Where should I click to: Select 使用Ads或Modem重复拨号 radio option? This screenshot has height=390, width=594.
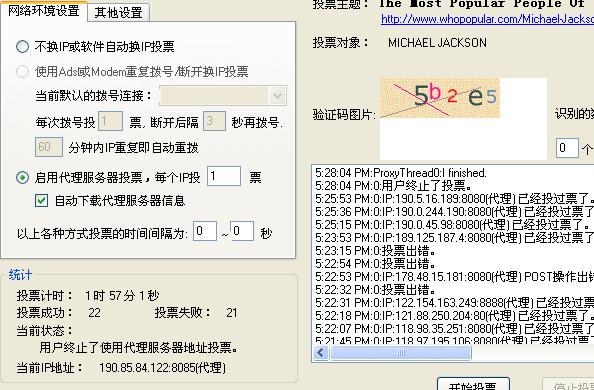click(22, 71)
